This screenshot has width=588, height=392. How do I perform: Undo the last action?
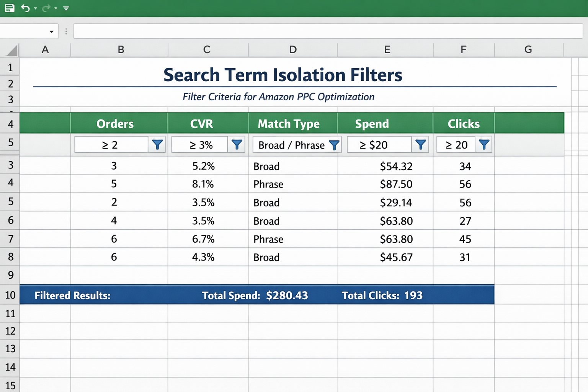point(25,8)
